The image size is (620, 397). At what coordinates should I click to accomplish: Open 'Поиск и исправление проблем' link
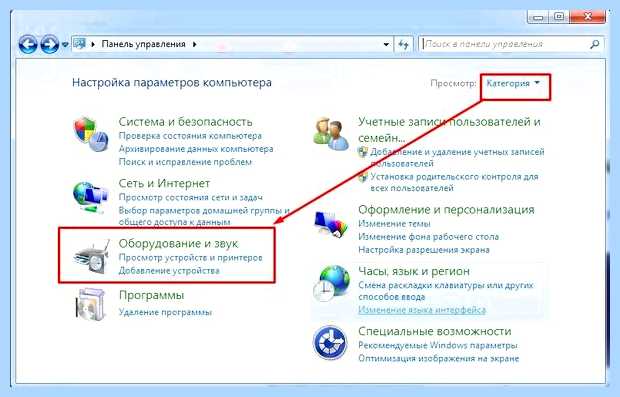pos(185,162)
